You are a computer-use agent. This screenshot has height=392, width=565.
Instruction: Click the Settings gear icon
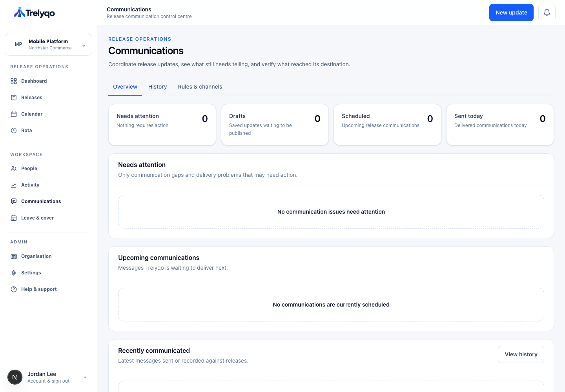click(14, 273)
